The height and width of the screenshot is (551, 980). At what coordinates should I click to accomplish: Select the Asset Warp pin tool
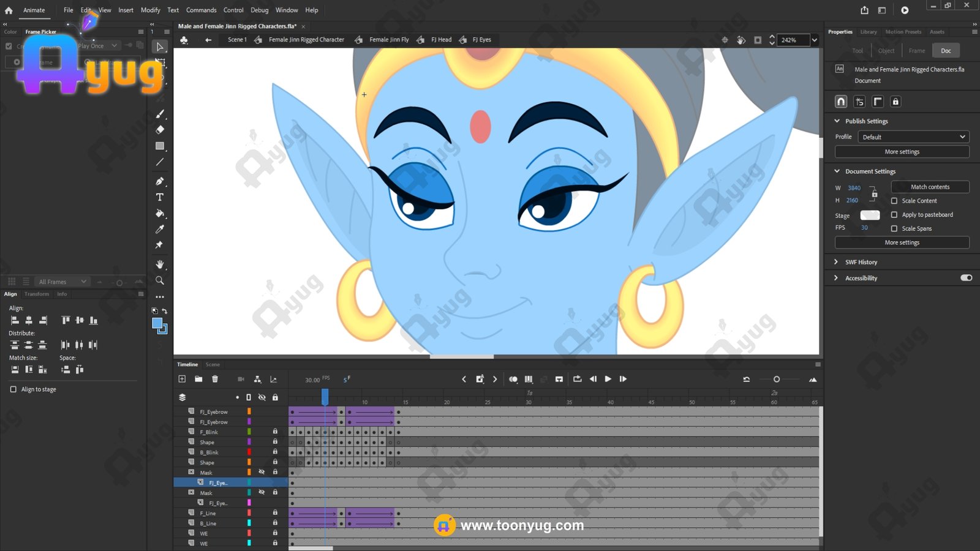(160, 245)
